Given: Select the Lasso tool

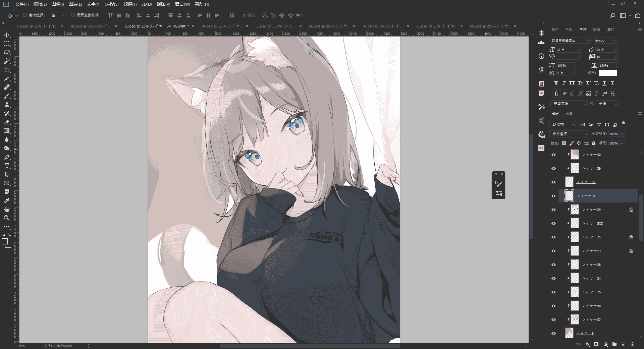Looking at the screenshot, I should [x=7, y=52].
